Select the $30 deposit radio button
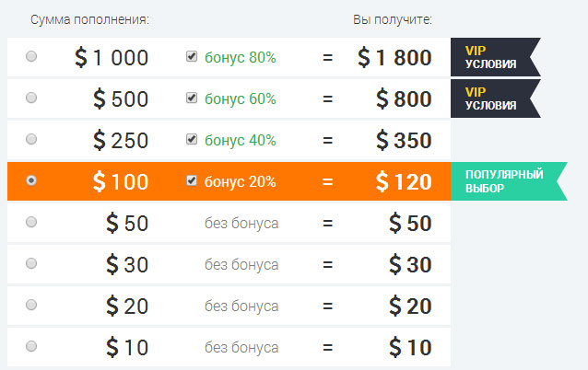The width and height of the screenshot is (588, 370). [x=32, y=264]
